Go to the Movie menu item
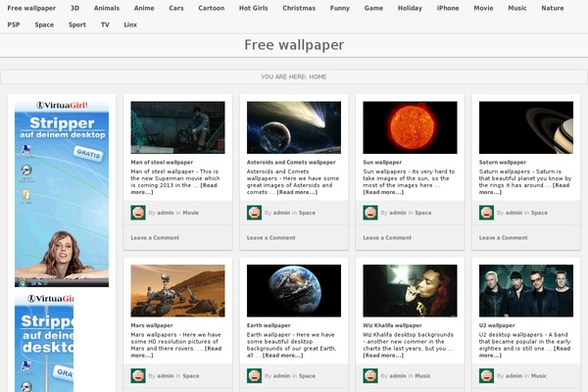Viewport: 588px width, 392px height. pyautogui.click(x=483, y=8)
